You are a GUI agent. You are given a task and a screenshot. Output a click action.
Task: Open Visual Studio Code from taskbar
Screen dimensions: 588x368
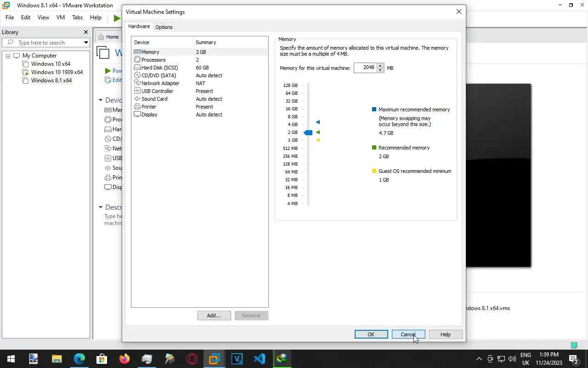tap(260, 359)
